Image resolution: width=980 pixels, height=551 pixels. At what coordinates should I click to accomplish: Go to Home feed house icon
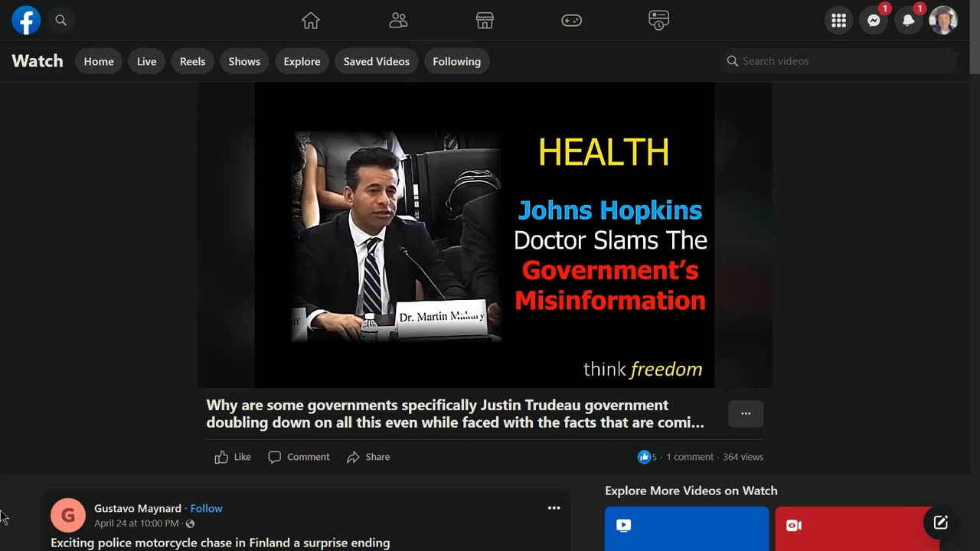[x=311, y=21]
